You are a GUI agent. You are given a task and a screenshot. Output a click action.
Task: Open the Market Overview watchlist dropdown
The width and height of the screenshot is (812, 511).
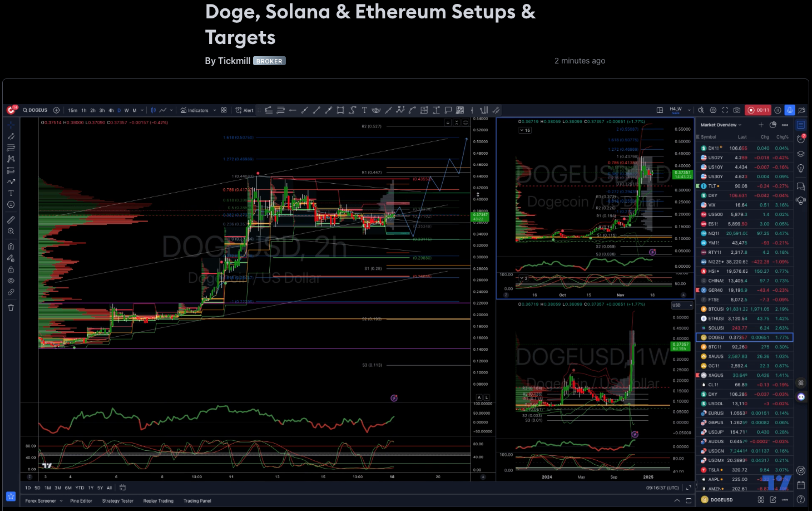pos(721,125)
